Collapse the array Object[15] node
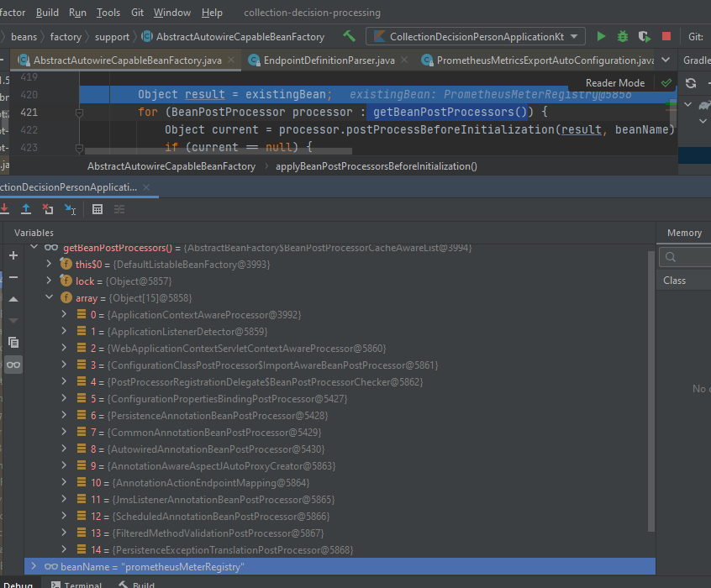Viewport: 711px width, 588px height. point(49,297)
